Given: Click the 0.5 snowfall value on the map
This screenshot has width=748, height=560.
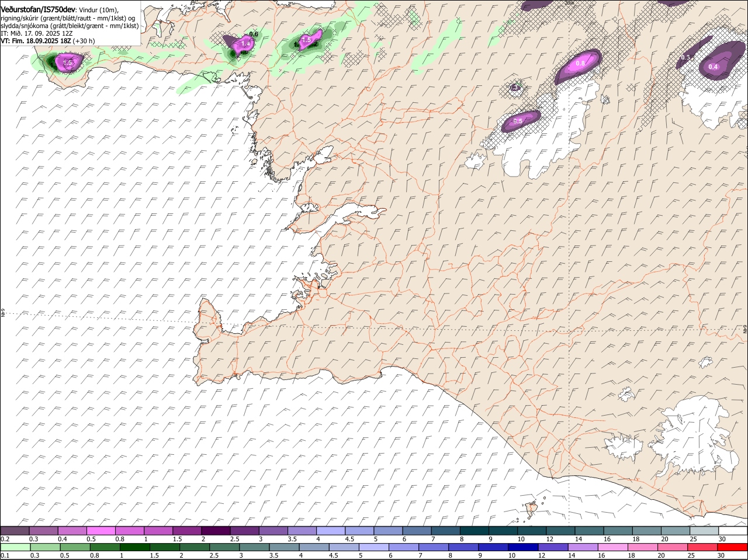Looking at the screenshot, I should point(518,121).
